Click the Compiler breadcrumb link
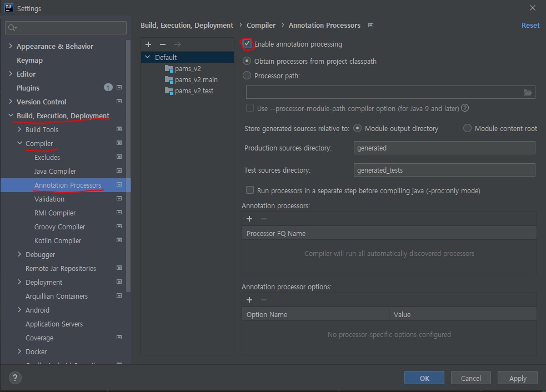The width and height of the screenshot is (546, 392). point(261,26)
